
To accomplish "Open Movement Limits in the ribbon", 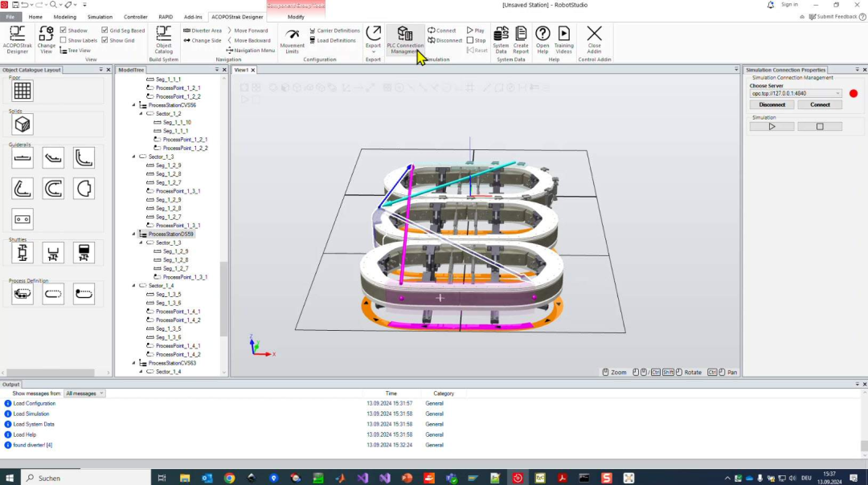I will (293, 39).
